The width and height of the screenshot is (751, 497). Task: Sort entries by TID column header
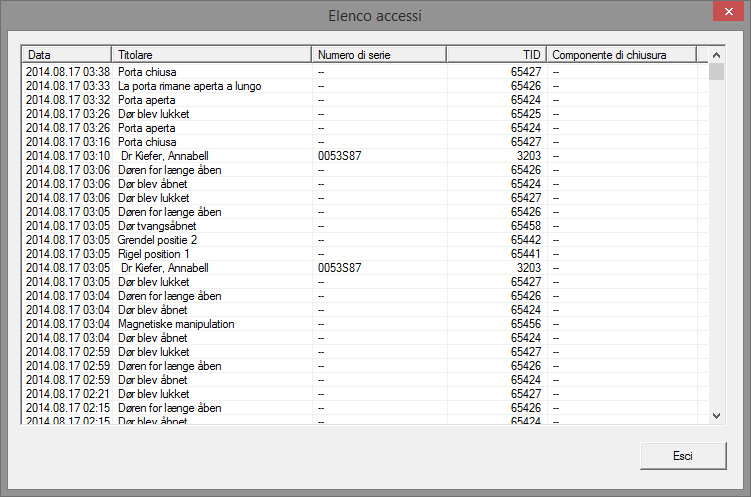496,54
